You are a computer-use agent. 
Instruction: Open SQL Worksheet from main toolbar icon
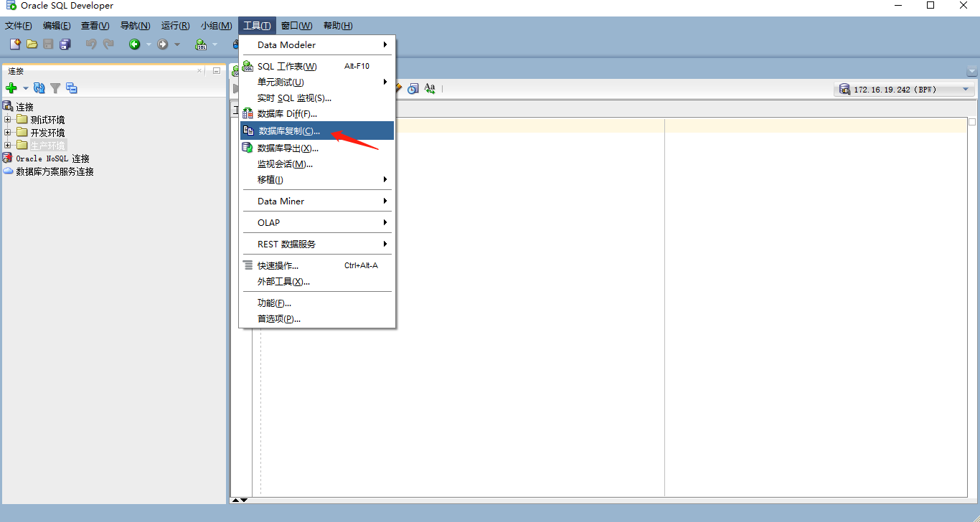(x=201, y=44)
